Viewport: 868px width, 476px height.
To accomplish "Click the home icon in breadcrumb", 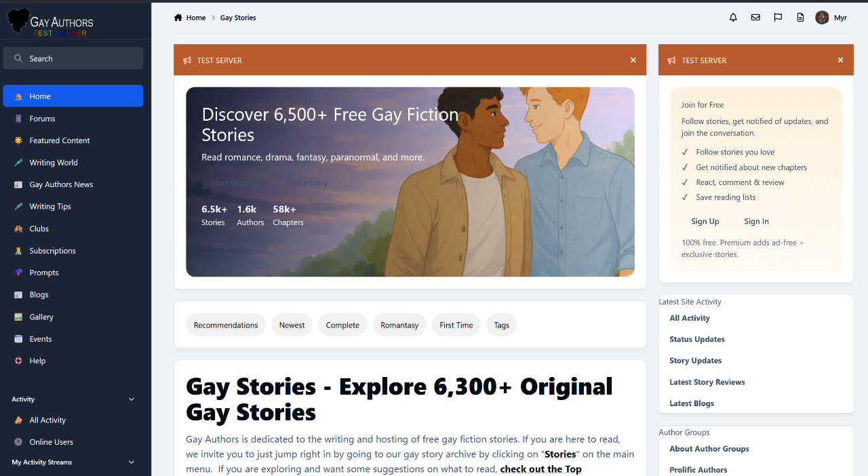I will pos(178,18).
